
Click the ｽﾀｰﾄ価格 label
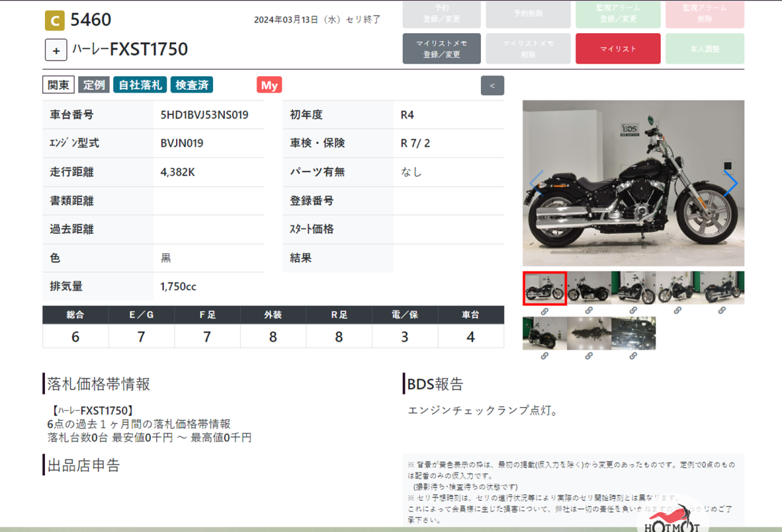pyautogui.click(x=311, y=229)
